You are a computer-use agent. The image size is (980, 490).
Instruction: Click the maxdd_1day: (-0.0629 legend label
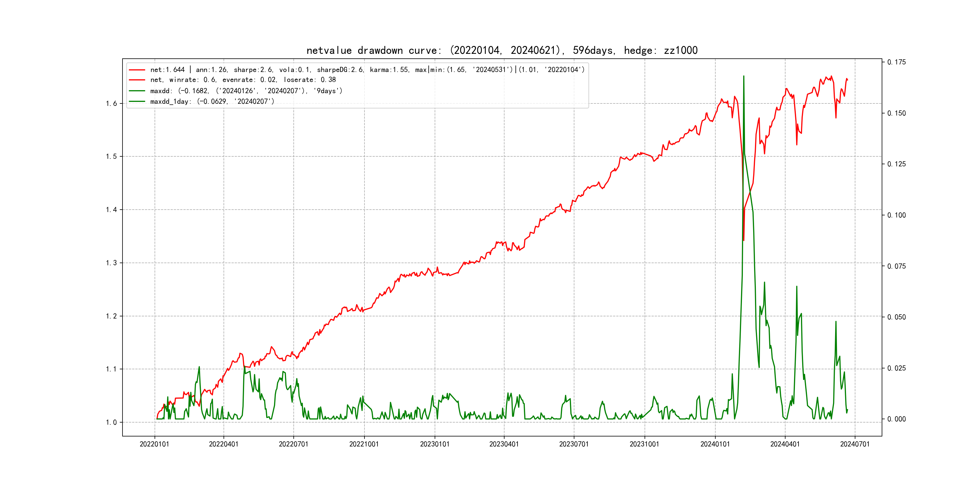[x=212, y=102]
